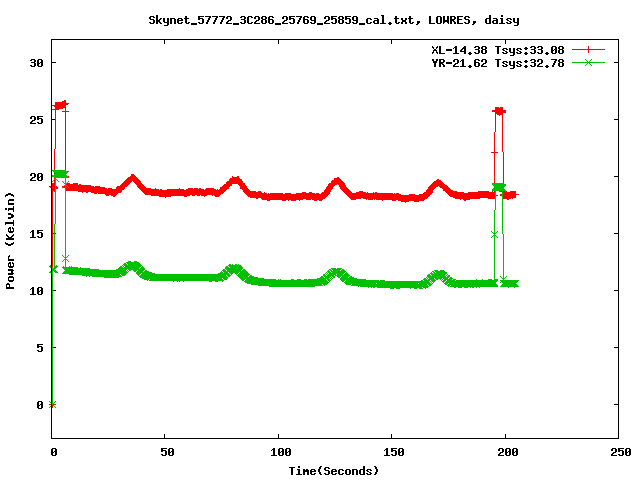Click the plot title Skynet_57772_3C286_25769_25859_cal.txt, LOWRES, daisy
The image size is (640, 480).
(333, 20)
